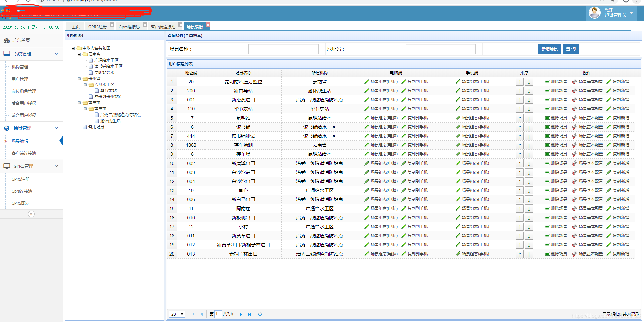Viewport: 644px width, 322px height.
Task: Click 复制到手机 for 读书铺测试 row
Action: point(415,136)
